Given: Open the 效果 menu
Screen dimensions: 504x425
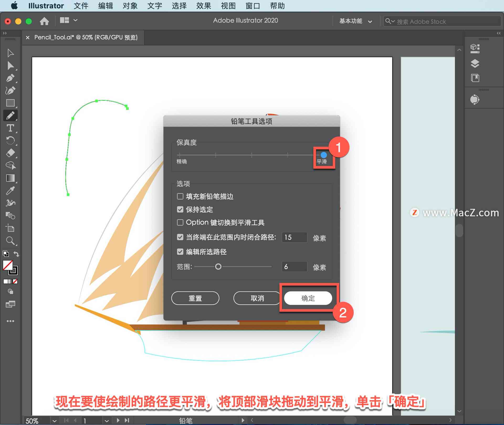Looking at the screenshot, I should (x=203, y=6).
